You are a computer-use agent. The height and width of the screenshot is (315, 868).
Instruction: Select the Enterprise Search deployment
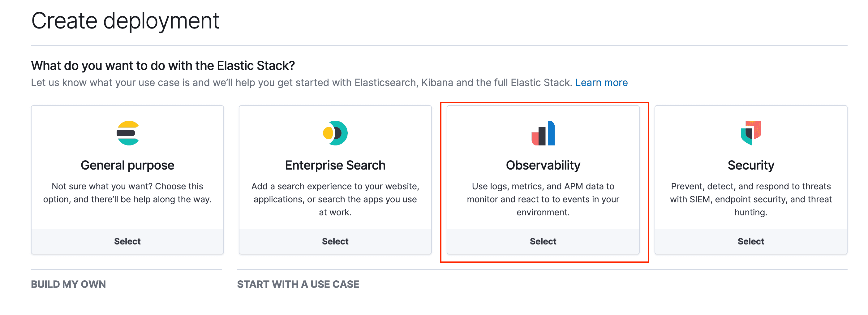[x=335, y=241]
